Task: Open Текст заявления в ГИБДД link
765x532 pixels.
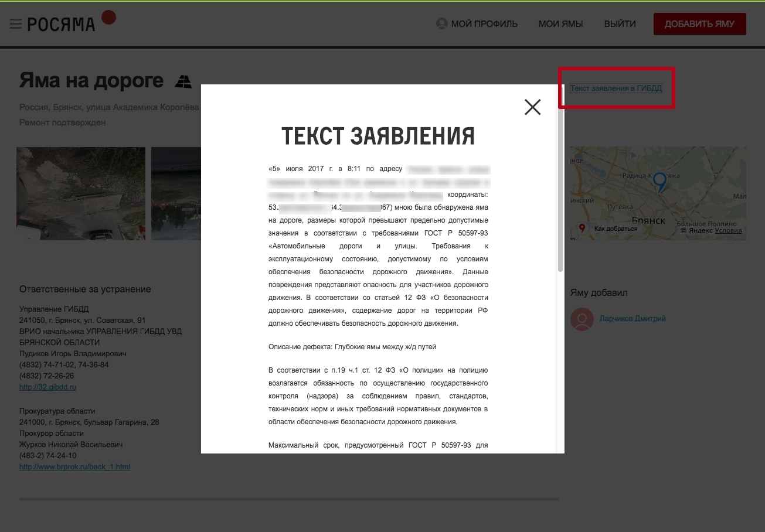Action: (616, 88)
